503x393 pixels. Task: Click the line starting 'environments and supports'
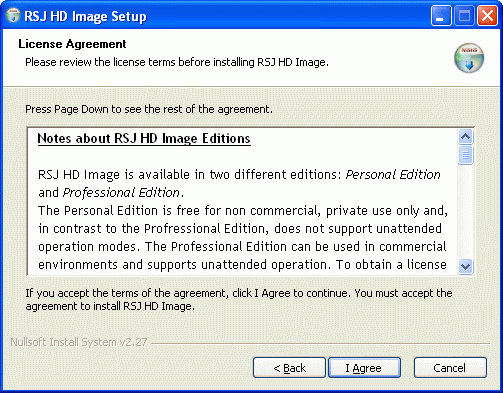(x=242, y=265)
